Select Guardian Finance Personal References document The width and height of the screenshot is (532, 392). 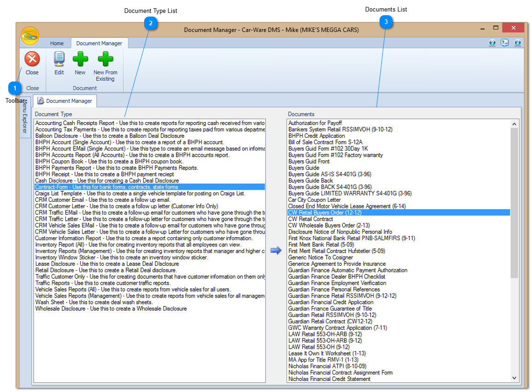pos(399,290)
